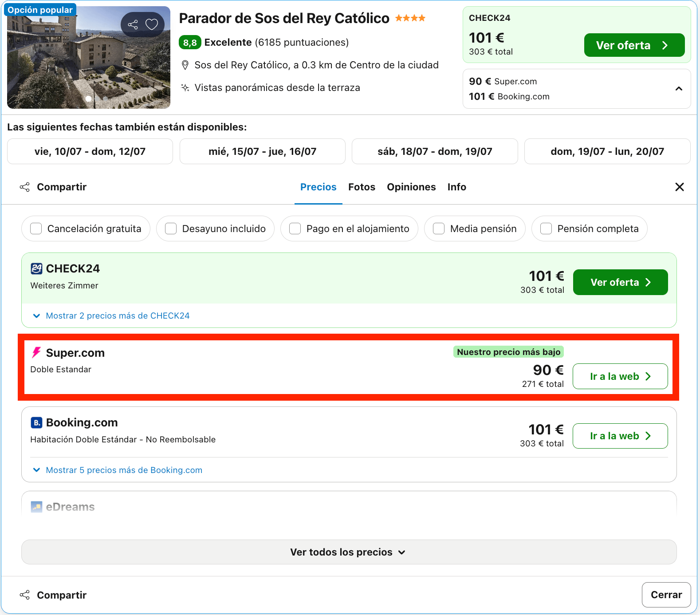
Task: Expand Mostrar 2 precios más de CHECK24
Action: (x=111, y=315)
